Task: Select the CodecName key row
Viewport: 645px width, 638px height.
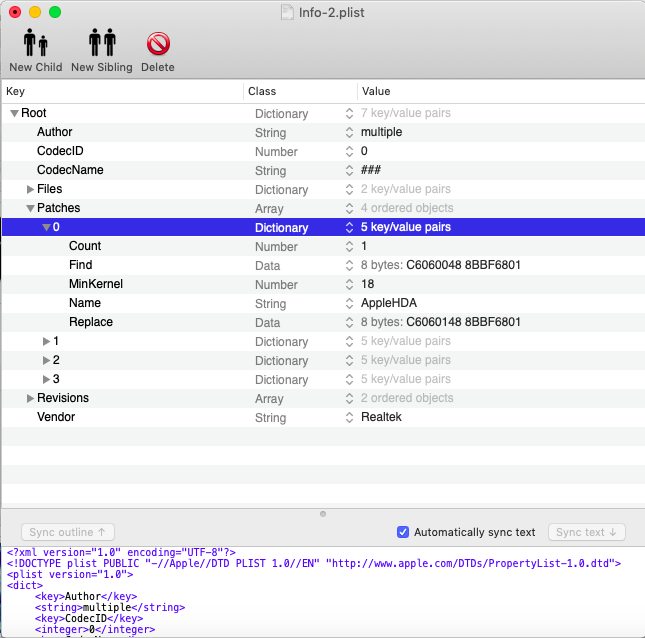Action: [x=70, y=170]
